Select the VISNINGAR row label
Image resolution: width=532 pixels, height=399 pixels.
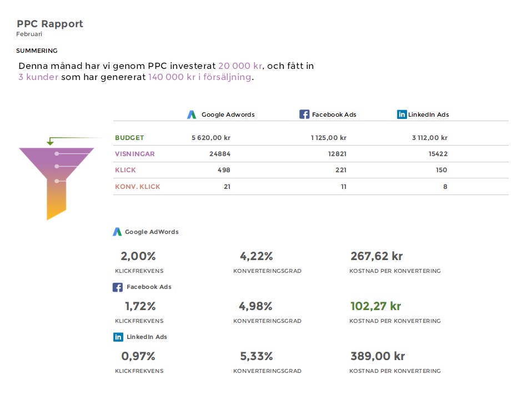(135, 154)
